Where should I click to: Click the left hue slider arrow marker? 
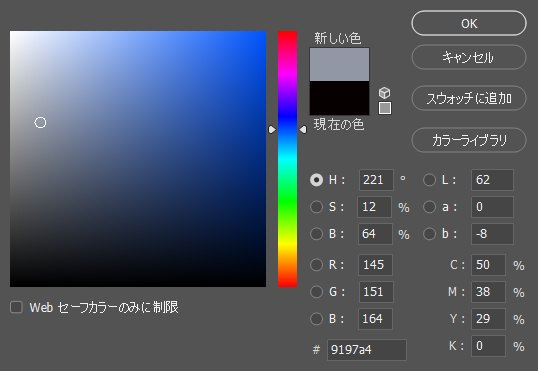[272, 129]
